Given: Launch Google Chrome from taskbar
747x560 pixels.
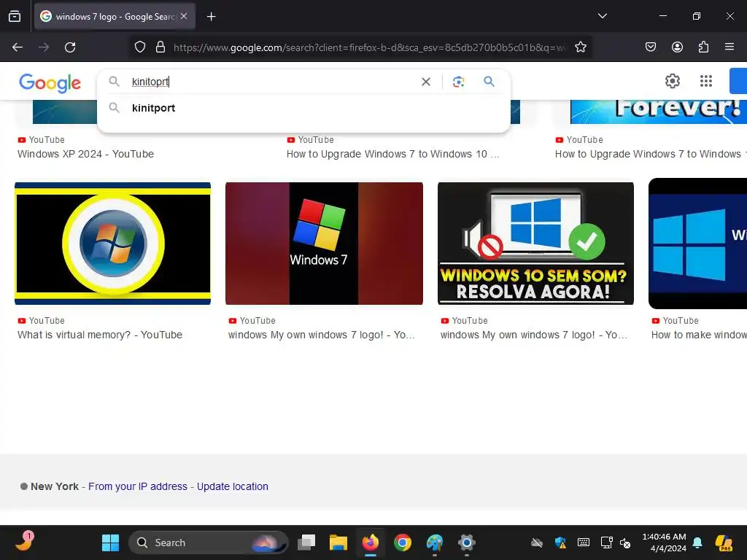Looking at the screenshot, I should point(403,542).
